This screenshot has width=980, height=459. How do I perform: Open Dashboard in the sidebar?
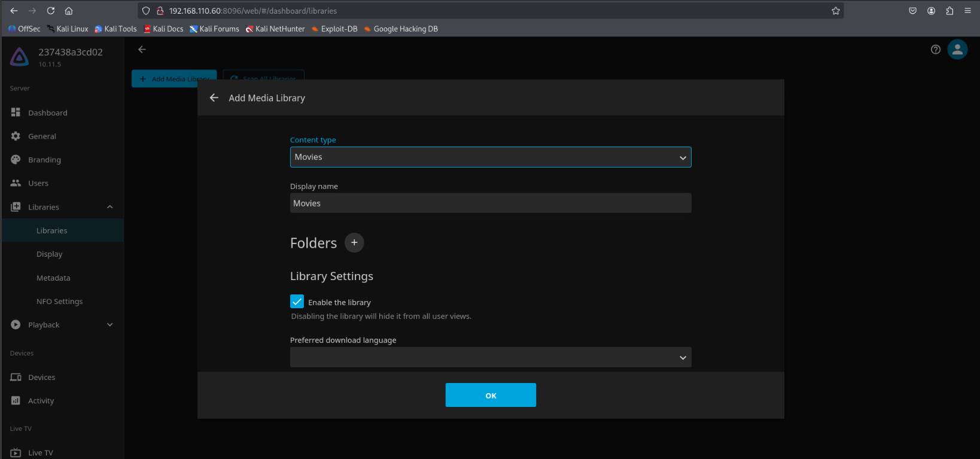point(48,113)
